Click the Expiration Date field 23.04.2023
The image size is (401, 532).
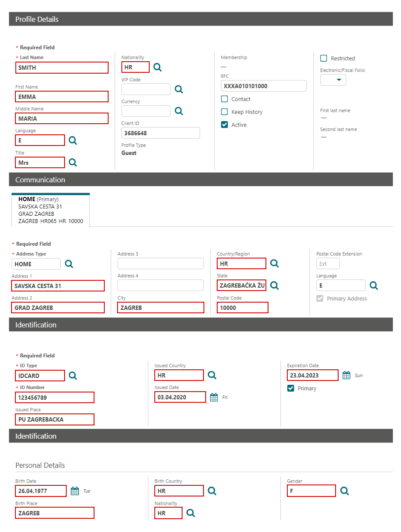pos(313,375)
